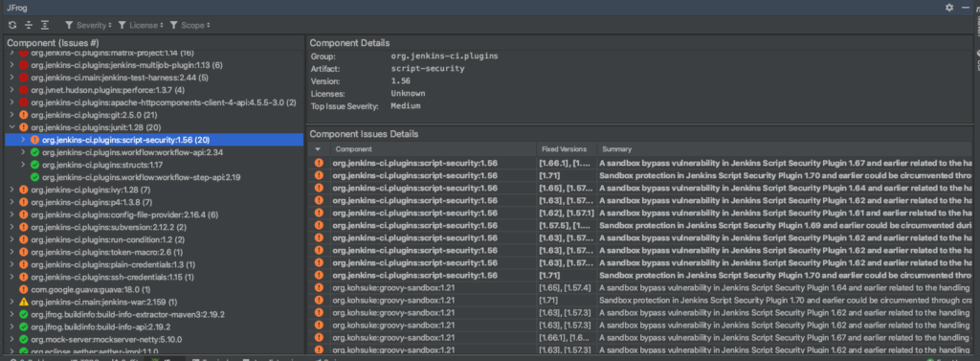Collapse the junit:1.28 tree node
The image size is (980, 361).
[11, 127]
